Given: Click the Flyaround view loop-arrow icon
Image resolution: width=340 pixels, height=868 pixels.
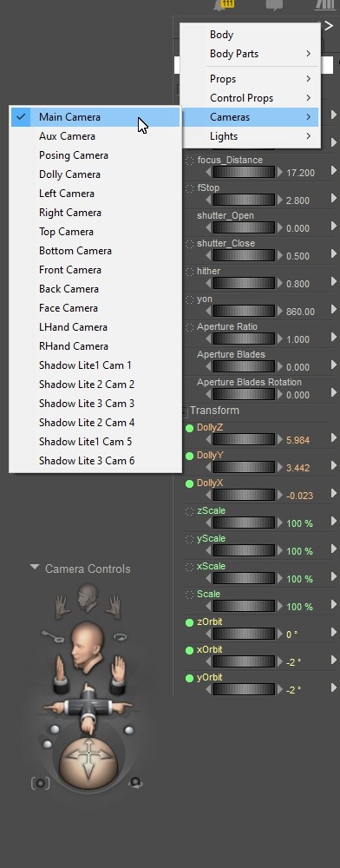Looking at the screenshot, I should coord(121,638).
